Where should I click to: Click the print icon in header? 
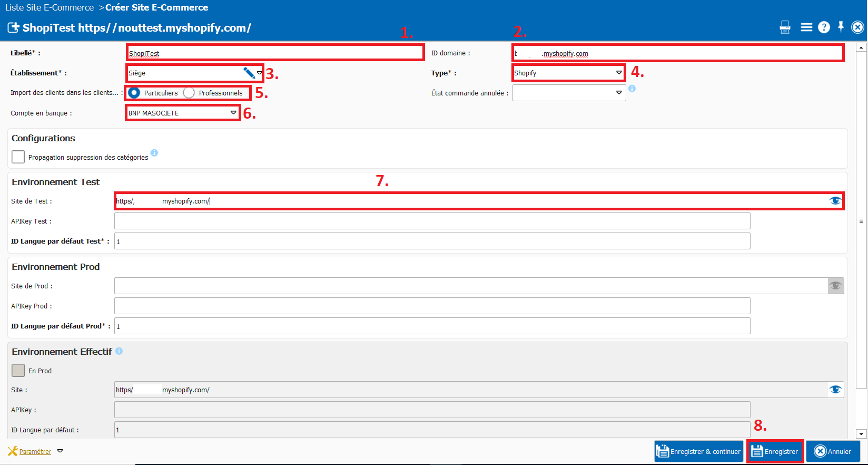pos(785,27)
